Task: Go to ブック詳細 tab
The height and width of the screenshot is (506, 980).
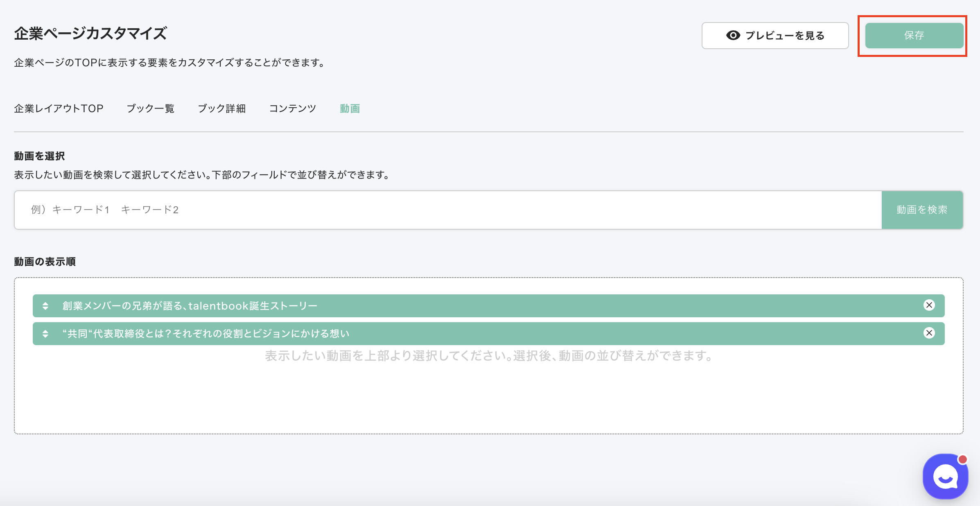Action: [x=221, y=108]
